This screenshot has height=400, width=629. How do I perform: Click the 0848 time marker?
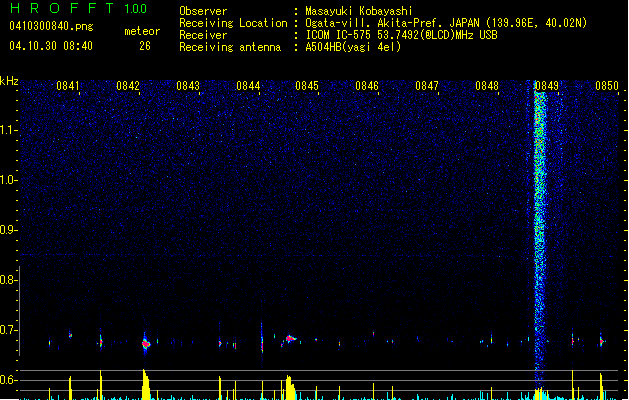click(487, 86)
